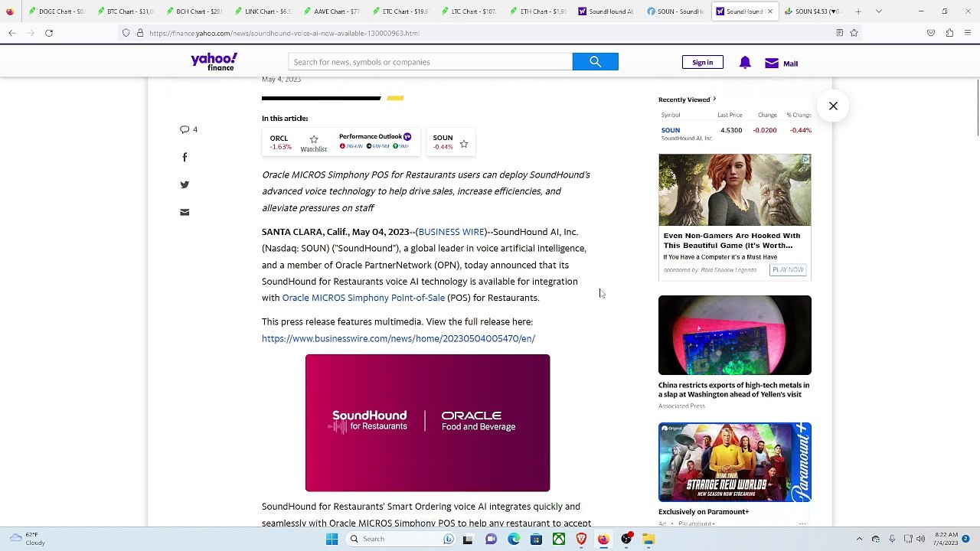
Task: Share article via email envelope icon
Action: [x=185, y=212]
